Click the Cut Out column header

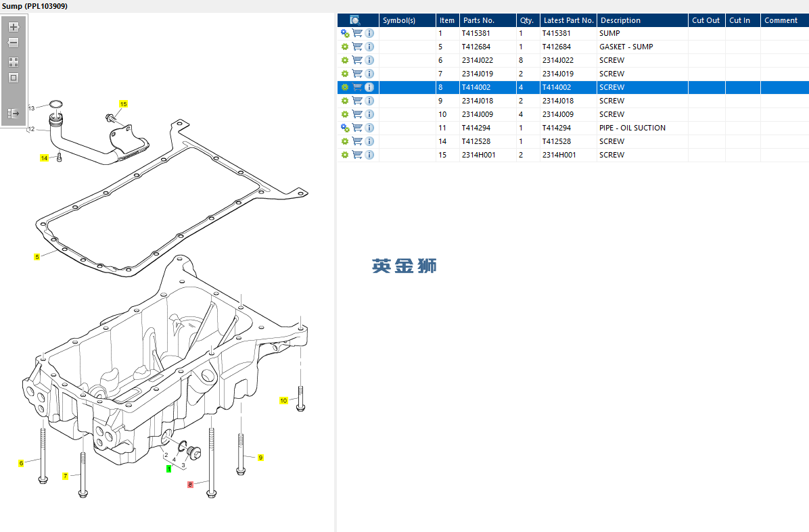(x=706, y=20)
